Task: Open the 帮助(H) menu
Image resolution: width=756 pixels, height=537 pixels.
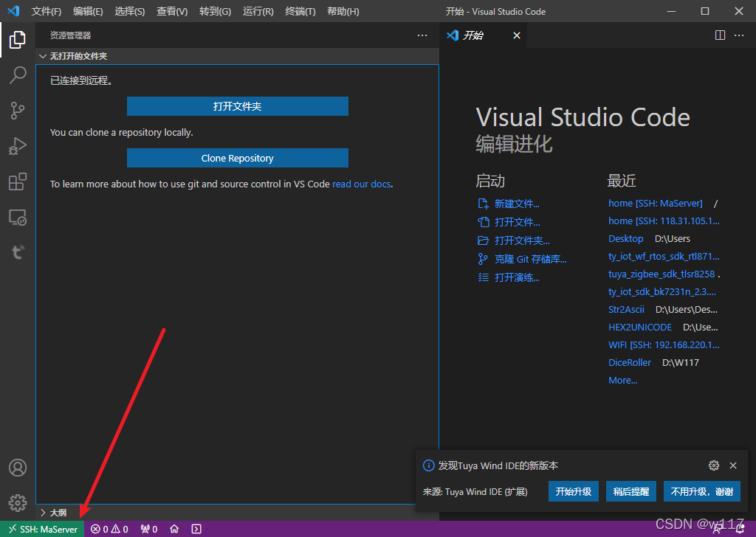Action: coord(343,11)
